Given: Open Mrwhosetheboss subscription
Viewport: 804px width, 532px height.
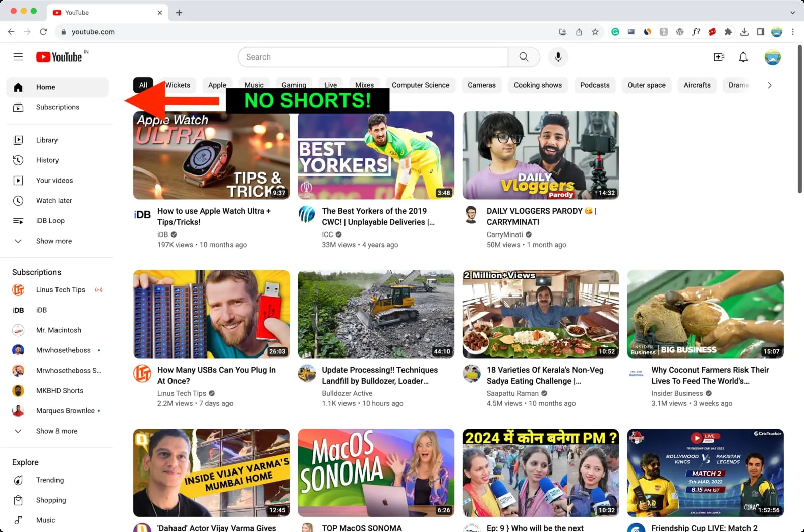Looking at the screenshot, I should coord(58,350).
